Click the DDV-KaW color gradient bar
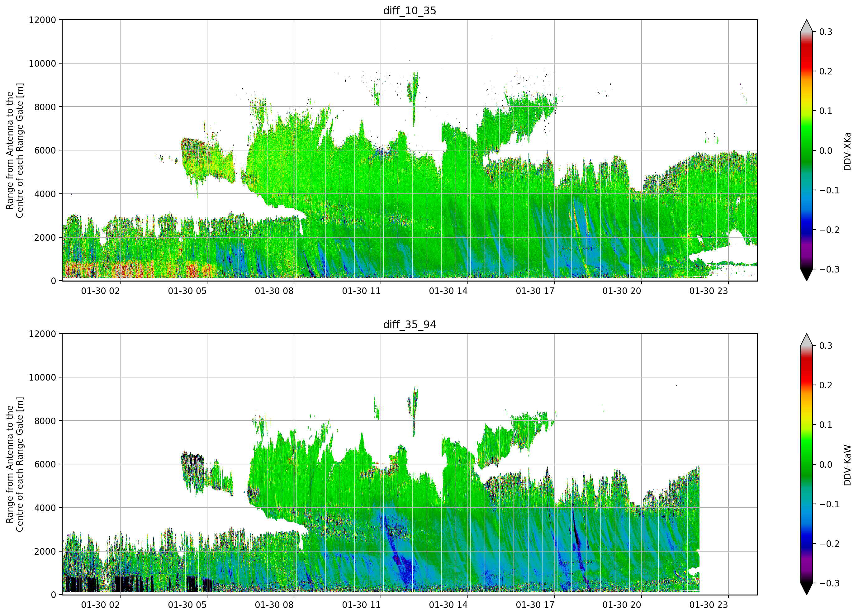858x616 pixels. 807,464
